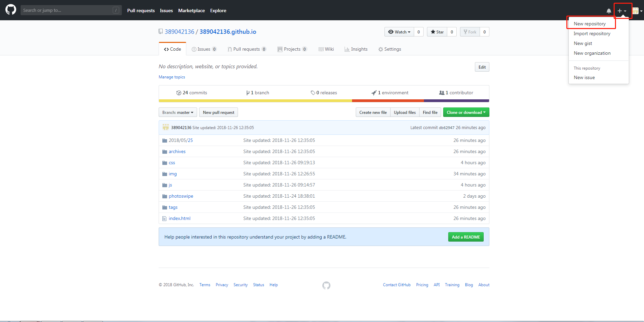
Task: View the 1 contributor list
Action: click(x=456, y=93)
